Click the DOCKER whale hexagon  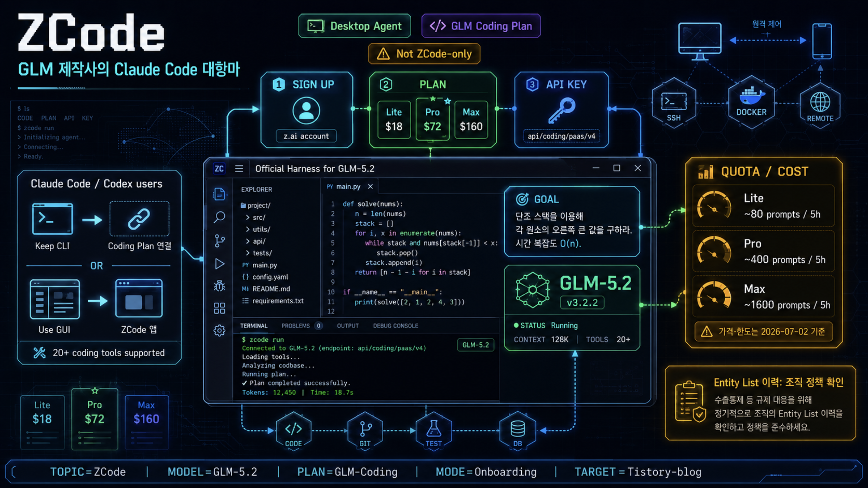tap(751, 102)
